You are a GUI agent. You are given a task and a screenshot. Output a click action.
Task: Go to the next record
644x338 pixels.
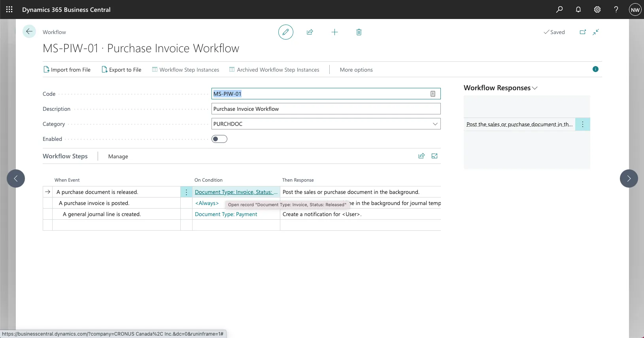pyautogui.click(x=629, y=178)
